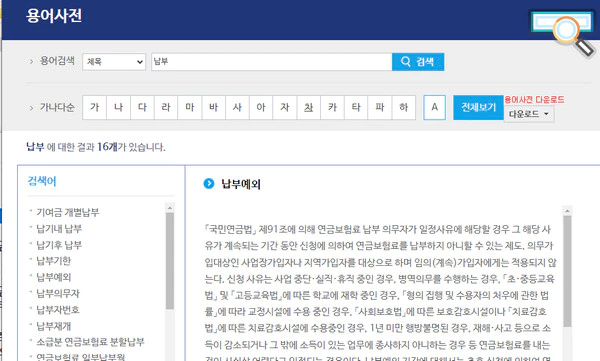Select the 바 consonant filter
Viewport: 600px width, 361px height.
click(x=214, y=107)
